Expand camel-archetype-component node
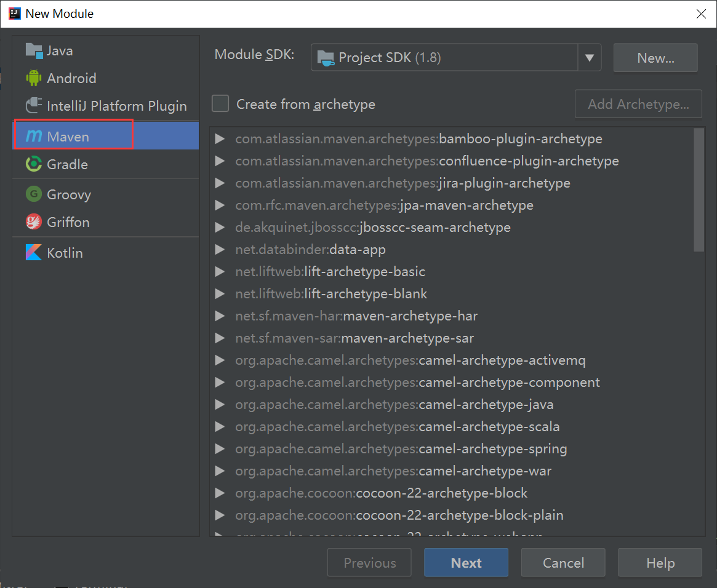717x588 pixels. [220, 383]
